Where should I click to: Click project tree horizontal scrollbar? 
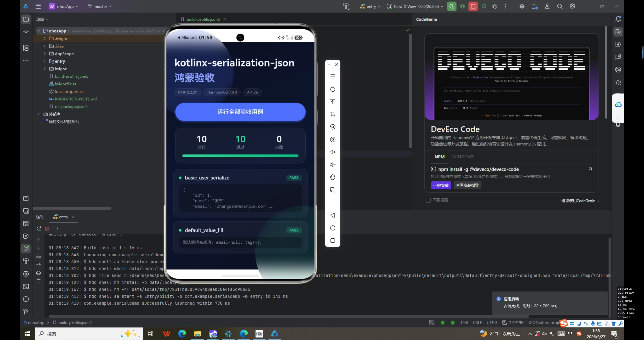point(72,208)
